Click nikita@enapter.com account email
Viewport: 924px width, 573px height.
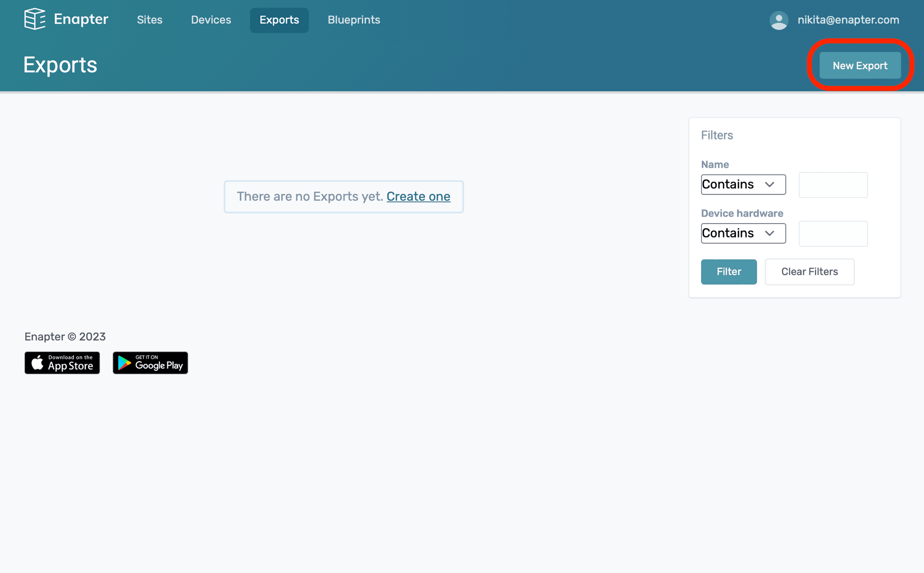point(848,20)
